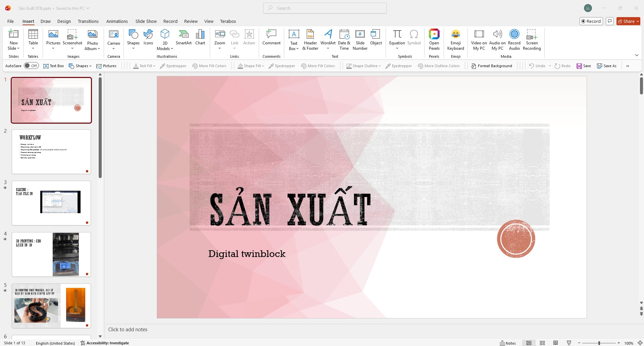Click Format Background in quick toolbar
The height and width of the screenshot is (346, 644).
click(492, 66)
